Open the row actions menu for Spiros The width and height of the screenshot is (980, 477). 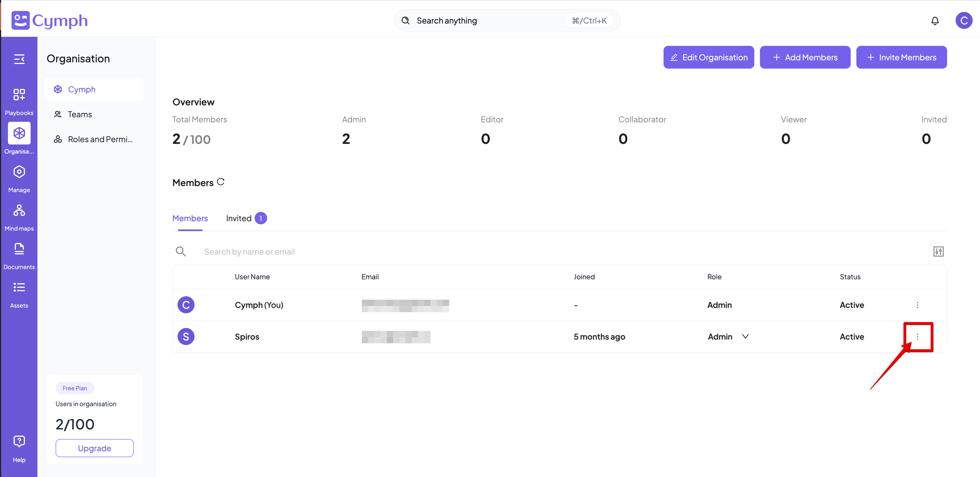coord(918,337)
